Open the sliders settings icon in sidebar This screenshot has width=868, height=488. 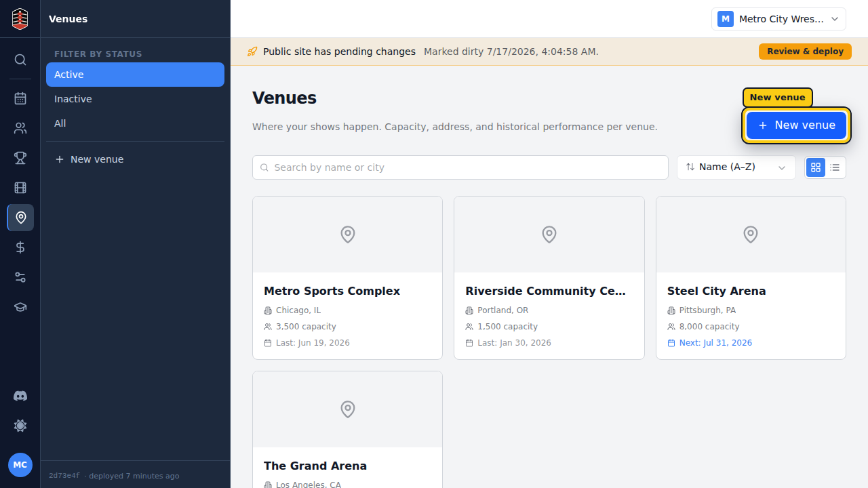20,277
